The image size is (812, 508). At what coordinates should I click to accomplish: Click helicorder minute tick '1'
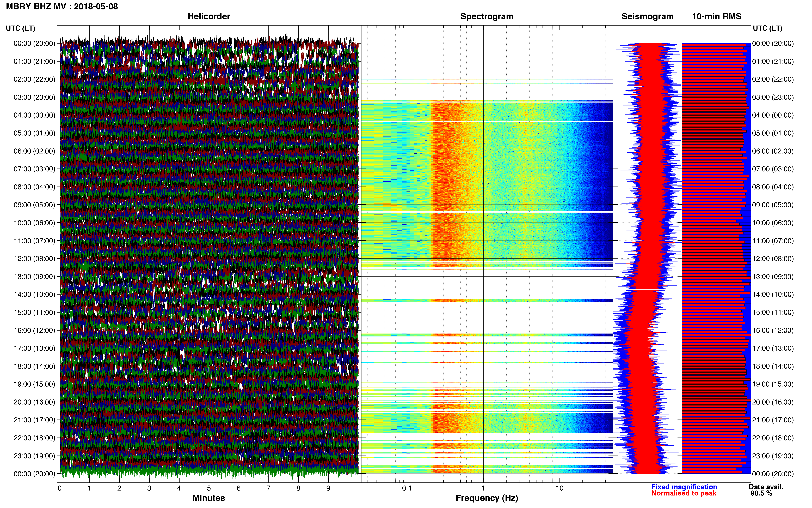click(x=89, y=488)
